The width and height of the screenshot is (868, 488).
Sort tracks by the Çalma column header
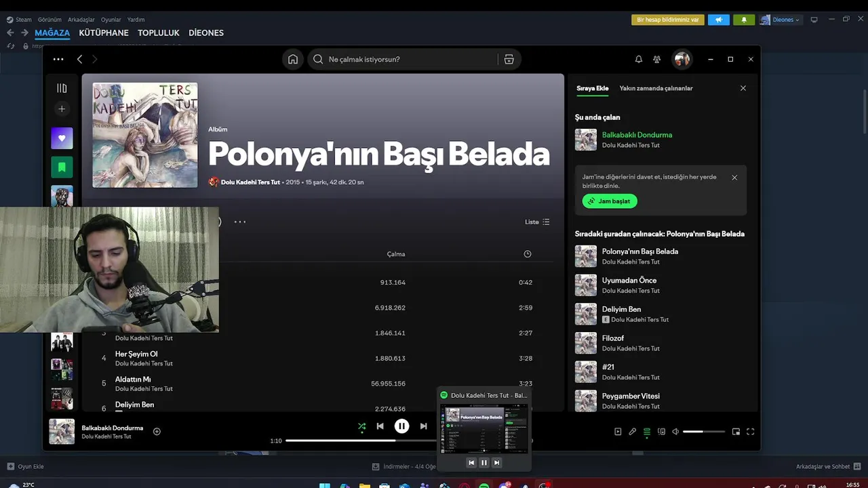(x=396, y=254)
